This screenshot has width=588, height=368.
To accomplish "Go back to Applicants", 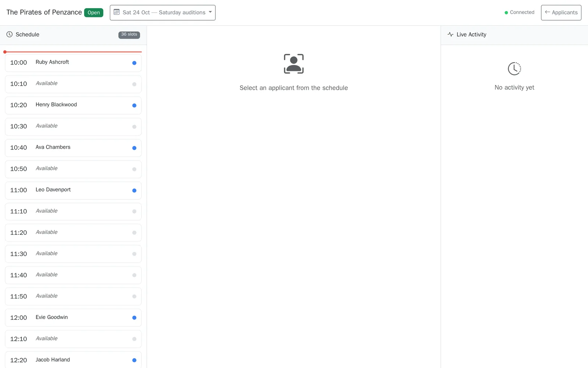I will click(561, 13).
